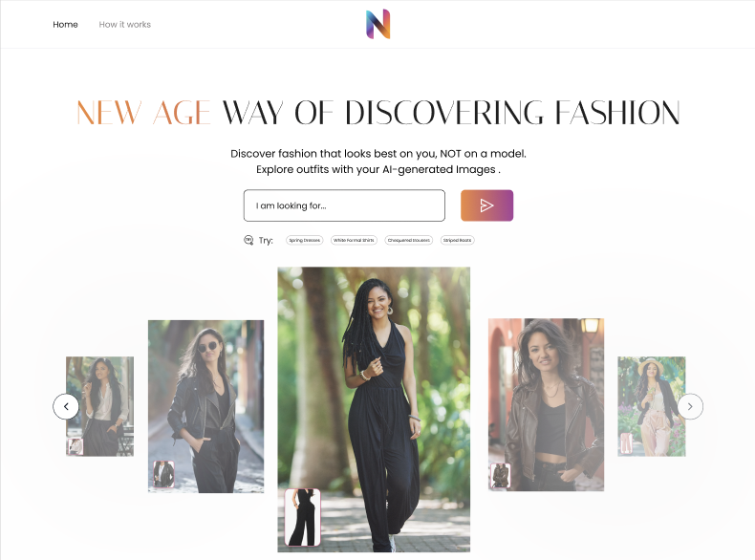Open the sunglasses leather jacket photo
The image size is (755, 560).
(x=206, y=406)
